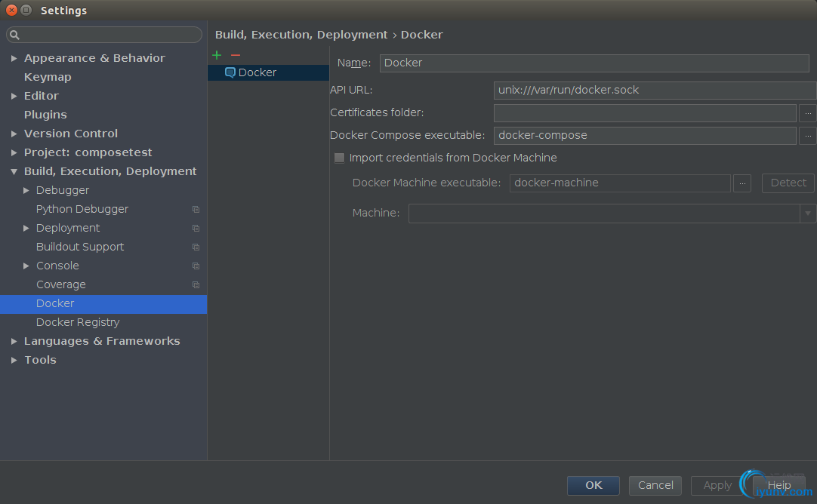
Task: Click project-level icon beside Coverage
Action: click(196, 284)
